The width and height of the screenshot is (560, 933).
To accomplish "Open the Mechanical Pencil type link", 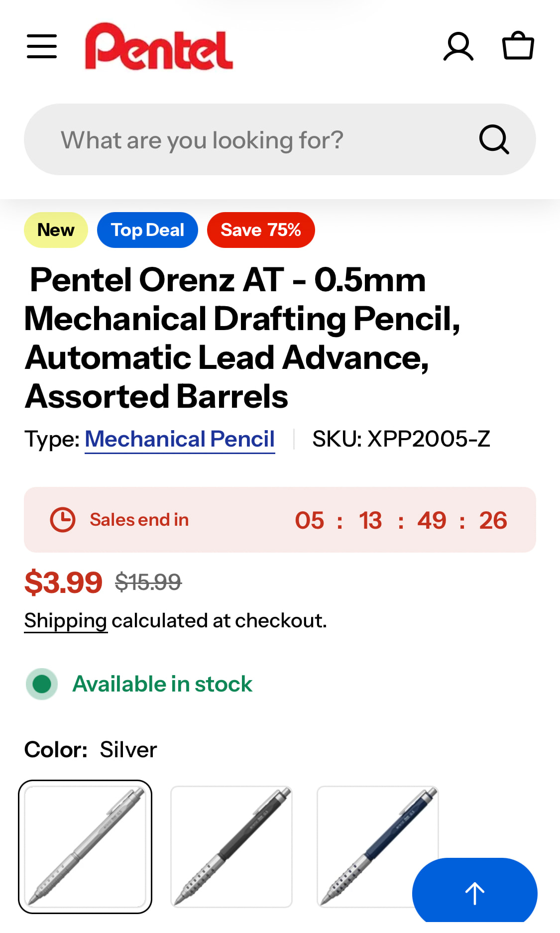I will pyautogui.click(x=180, y=439).
